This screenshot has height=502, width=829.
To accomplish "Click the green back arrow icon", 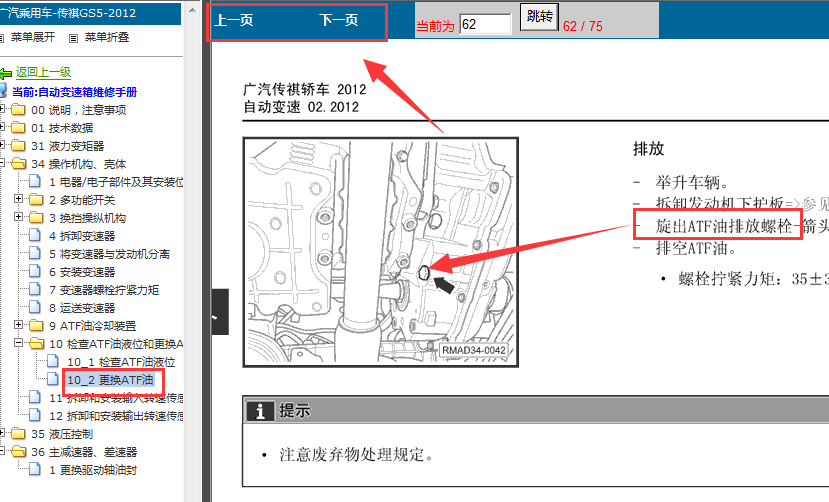I will click(x=5, y=73).
